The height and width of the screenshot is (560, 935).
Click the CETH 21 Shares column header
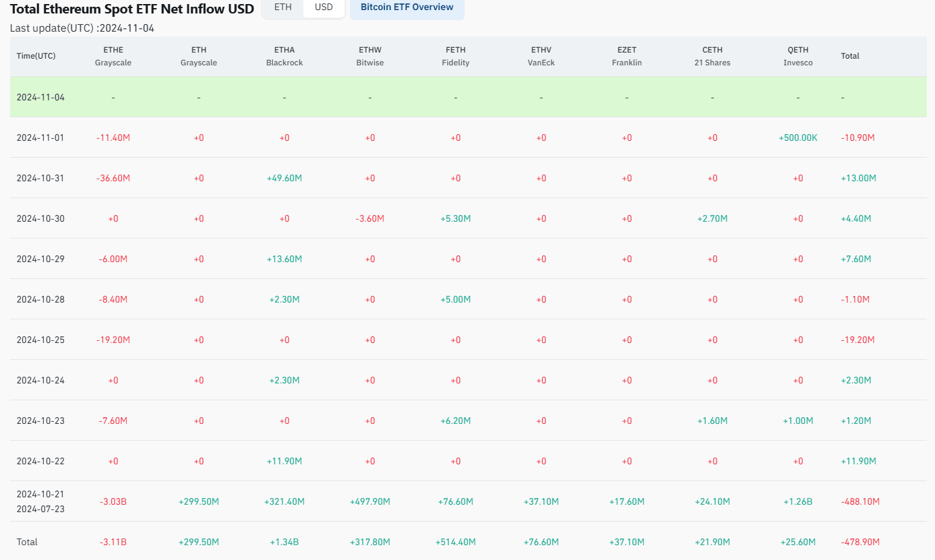pos(712,56)
